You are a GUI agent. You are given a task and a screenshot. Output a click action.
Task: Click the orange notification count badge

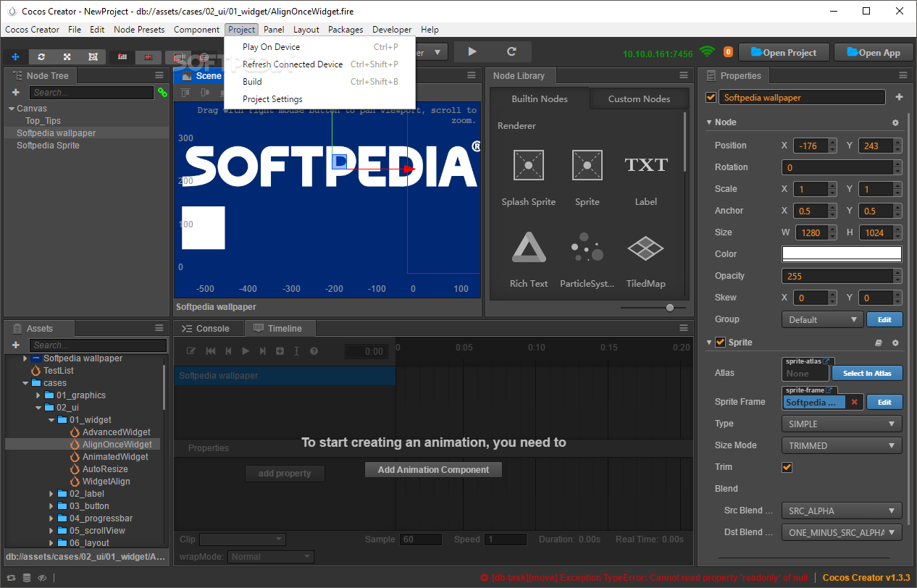[728, 52]
